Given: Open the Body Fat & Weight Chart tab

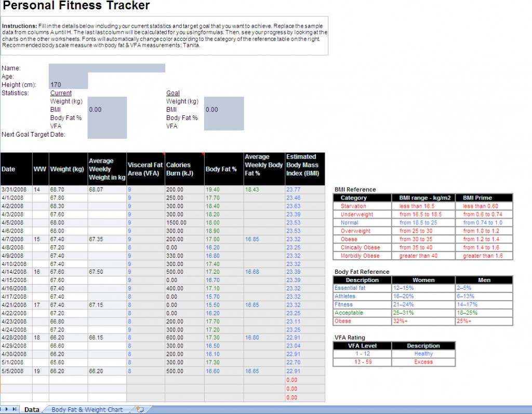Looking at the screenshot, I should [87, 410].
